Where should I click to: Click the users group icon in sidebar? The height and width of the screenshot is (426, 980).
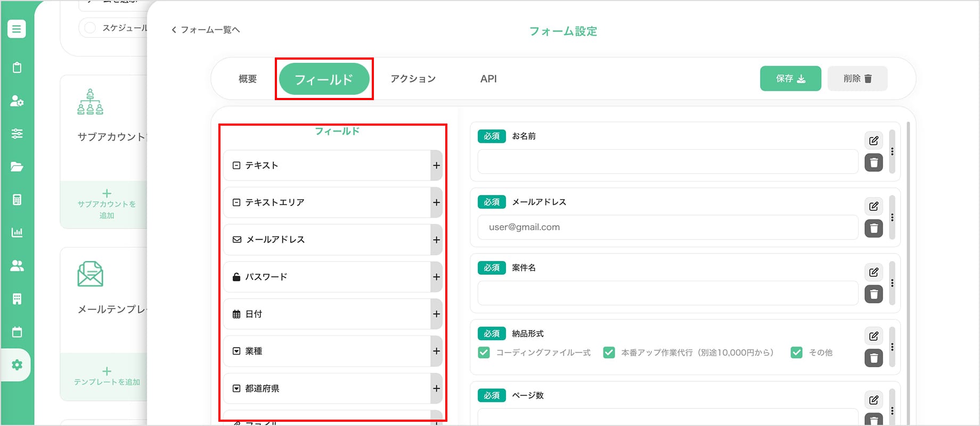pyautogui.click(x=17, y=266)
